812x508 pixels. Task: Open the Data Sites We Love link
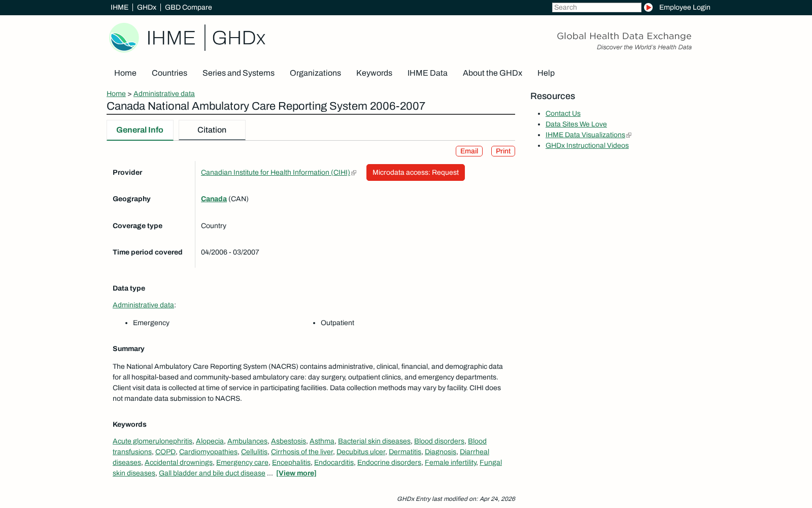coord(576,124)
